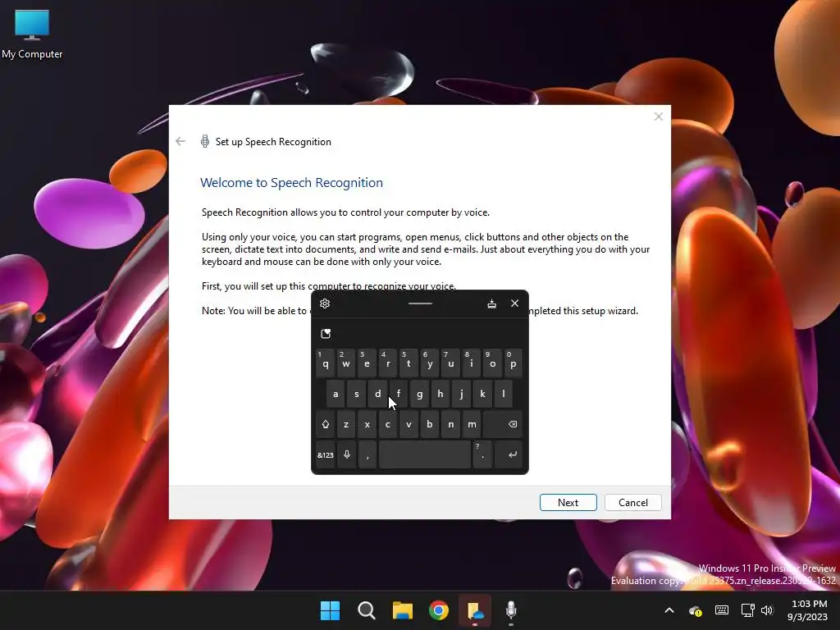Tap the a key on touch keyboard

tap(336, 394)
